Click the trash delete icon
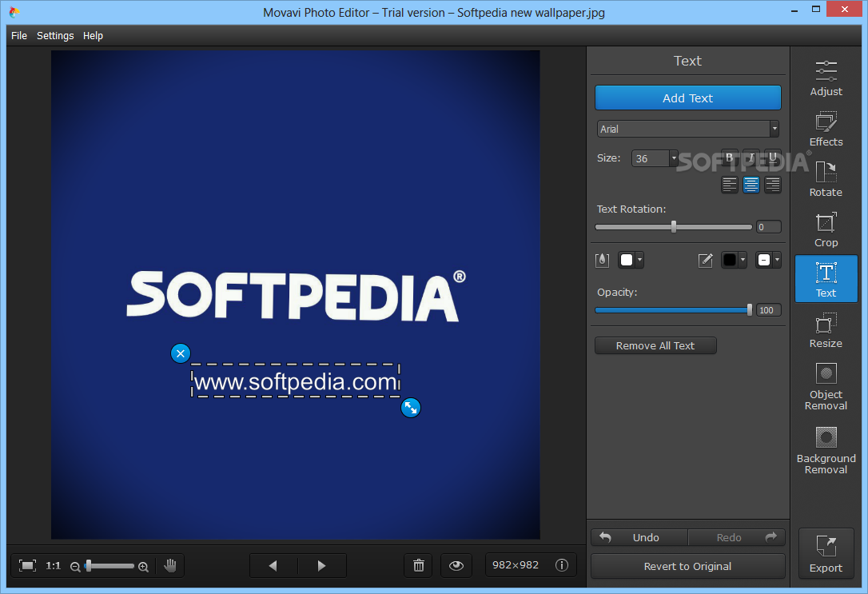 [x=419, y=565]
